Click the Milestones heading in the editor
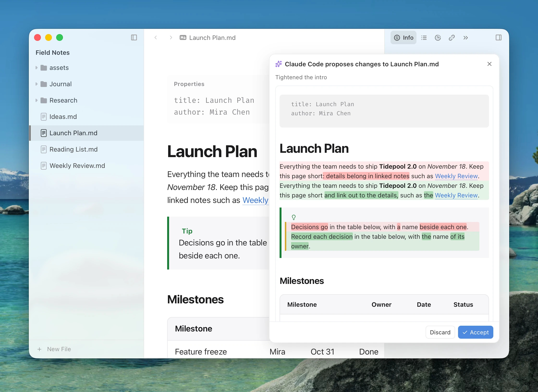 (195, 300)
